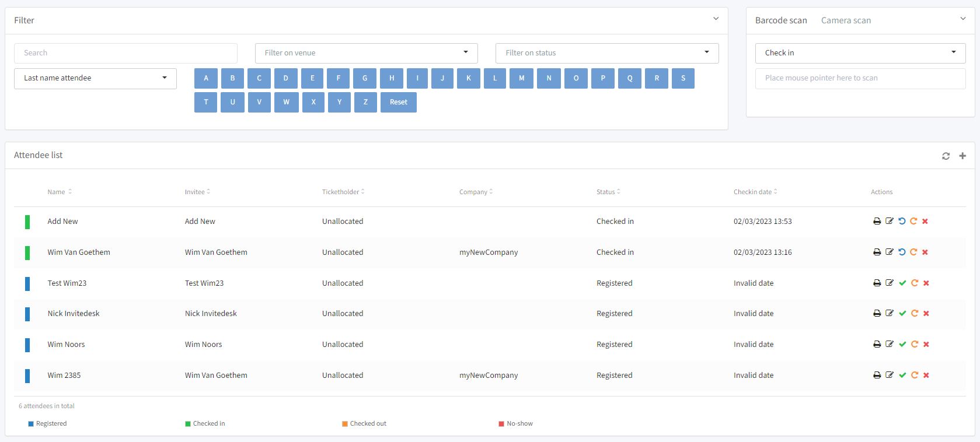Delete Nick Invitedesk attendee
Screen dimensions: 980x442
(x=926, y=314)
